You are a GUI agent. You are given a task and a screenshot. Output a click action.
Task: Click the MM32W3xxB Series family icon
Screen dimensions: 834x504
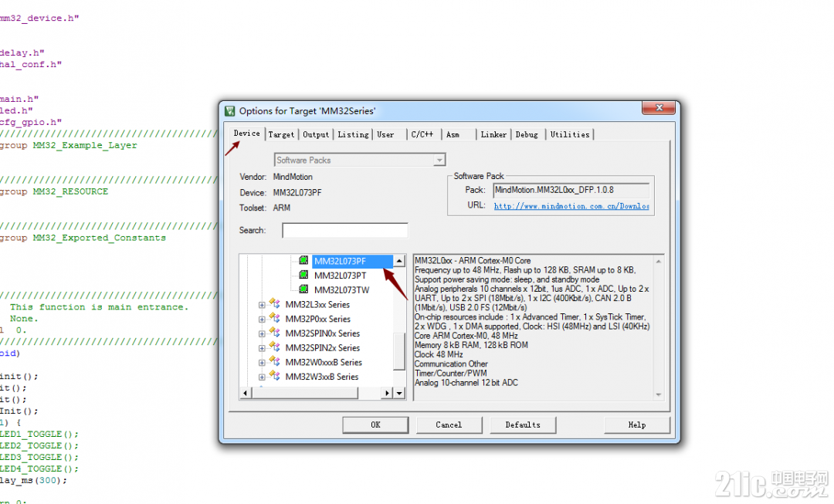point(274,375)
